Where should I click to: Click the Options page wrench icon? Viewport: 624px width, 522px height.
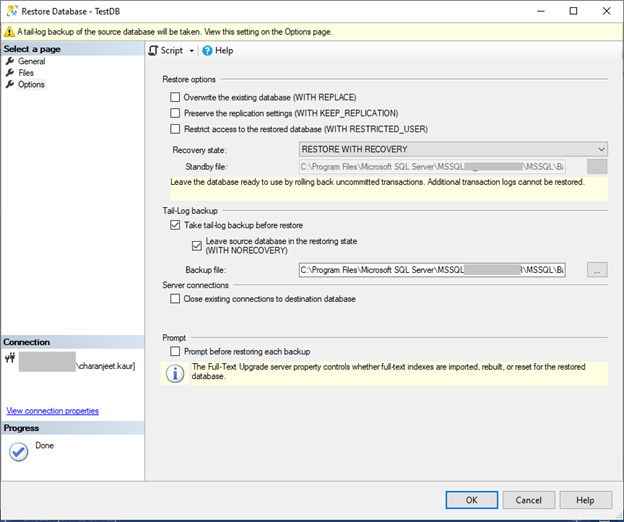pyautogui.click(x=10, y=85)
